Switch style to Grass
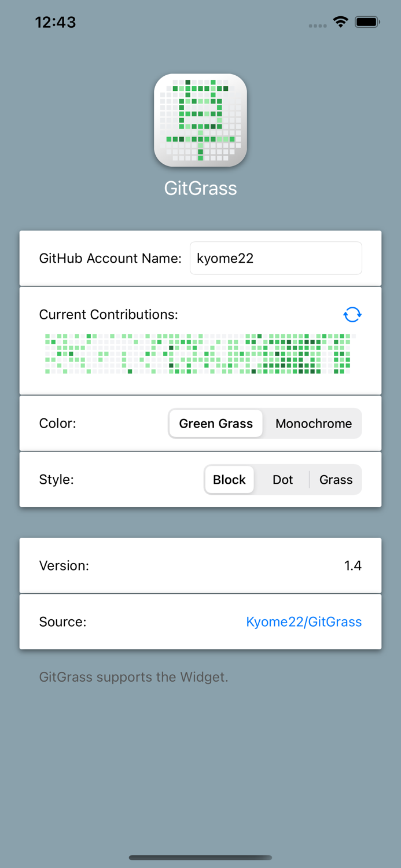 (336, 479)
